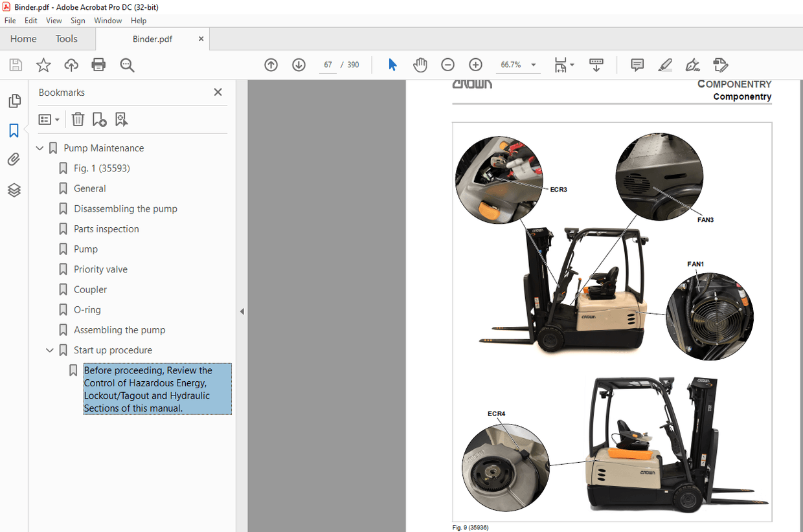Open the Attachments paperclip panel
The image size is (803, 532).
coord(14,160)
